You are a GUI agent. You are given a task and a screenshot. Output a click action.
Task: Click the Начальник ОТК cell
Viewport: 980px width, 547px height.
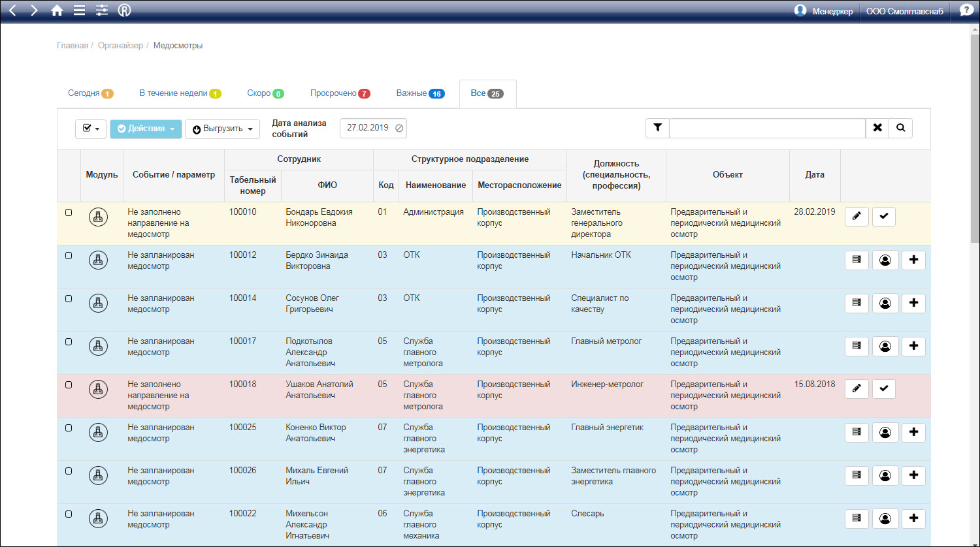pos(601,255)
